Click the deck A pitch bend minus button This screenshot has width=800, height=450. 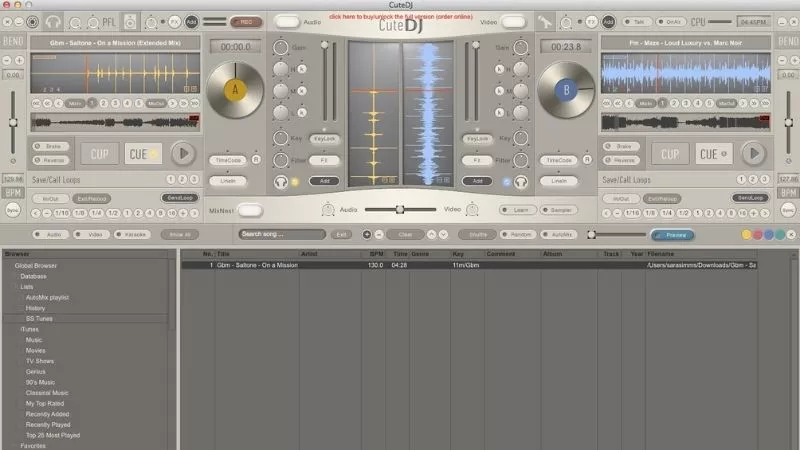[7, 60]
